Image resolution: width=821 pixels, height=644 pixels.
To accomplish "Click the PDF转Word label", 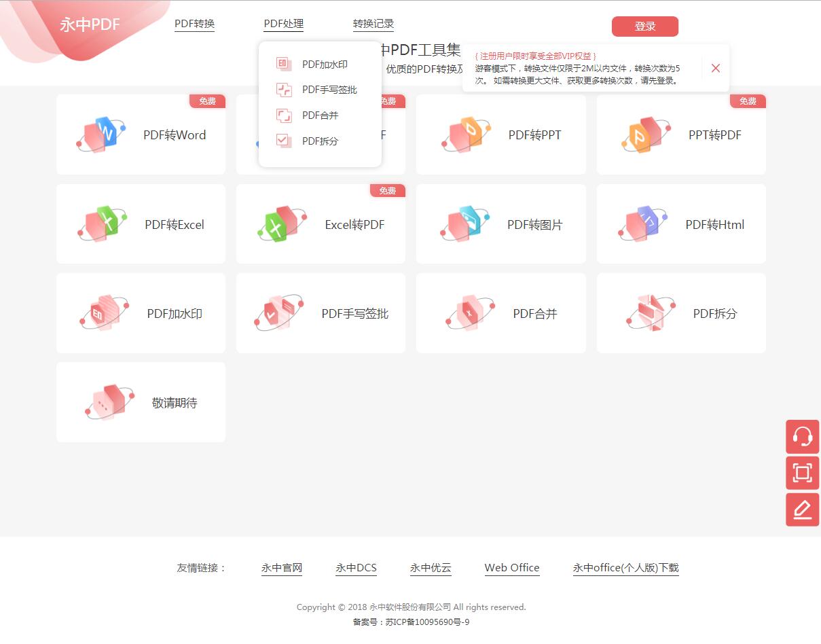I will click(x=175, y=135).
